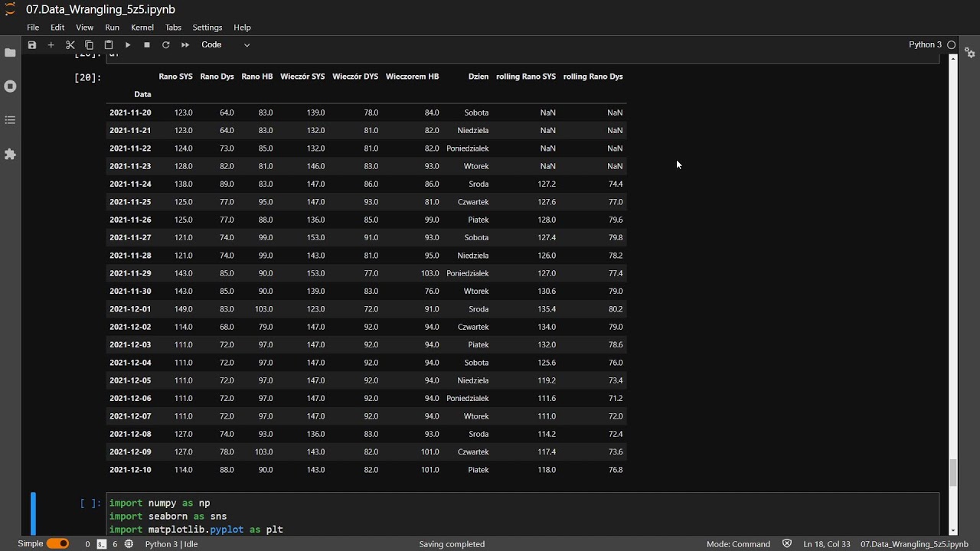
Task: Cut the selected cell with the scissors icon
Action: (x=70, y=45)
